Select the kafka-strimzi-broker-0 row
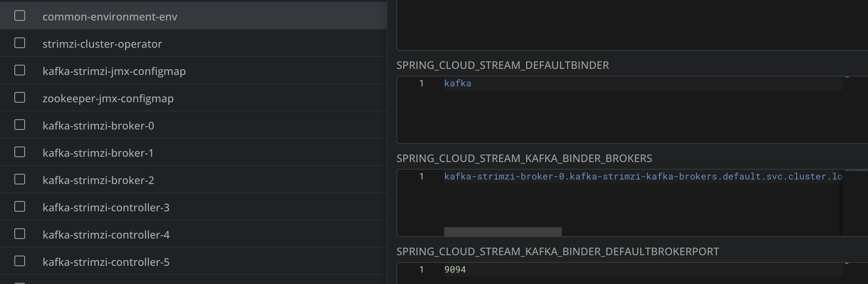Screen dimensions: 868x284 pos(193,125)
